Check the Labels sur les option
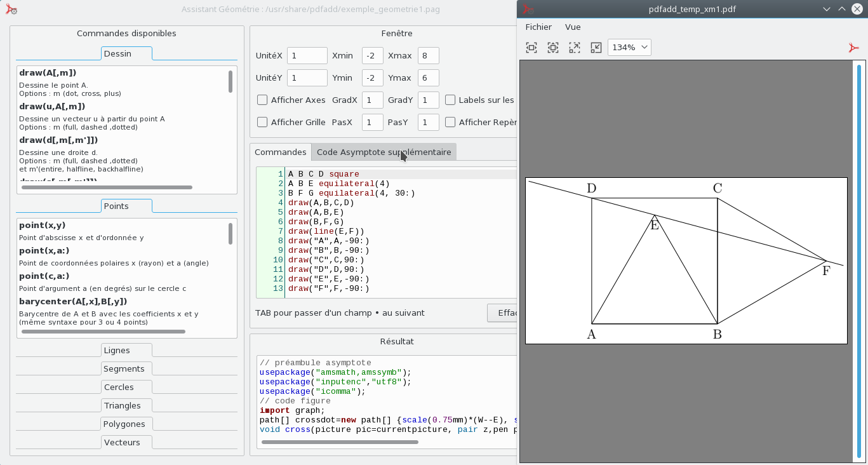 coord(450,100)
